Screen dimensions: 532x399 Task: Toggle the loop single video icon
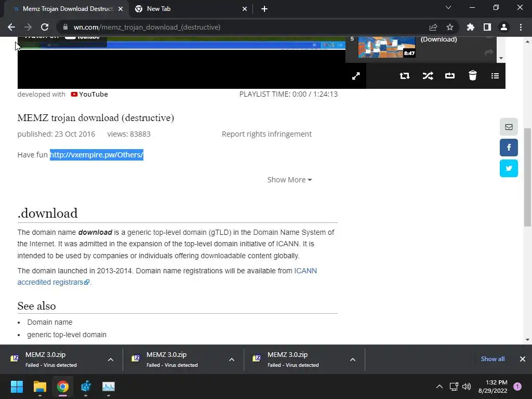[450, 76]
